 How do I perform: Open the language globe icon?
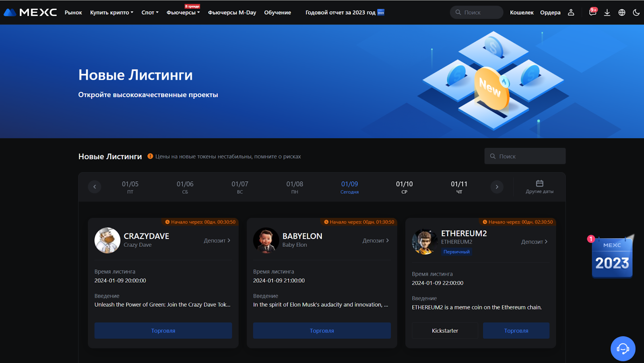622,12
